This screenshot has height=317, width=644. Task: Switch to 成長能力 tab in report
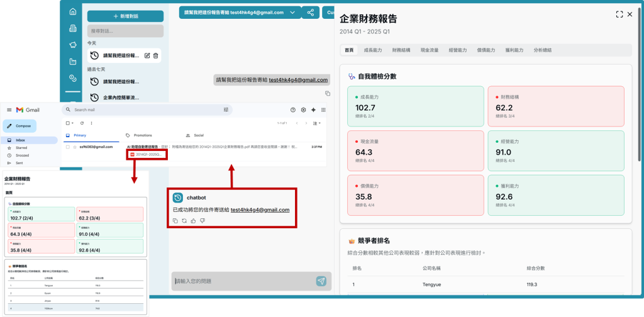(x=373, y=50)
